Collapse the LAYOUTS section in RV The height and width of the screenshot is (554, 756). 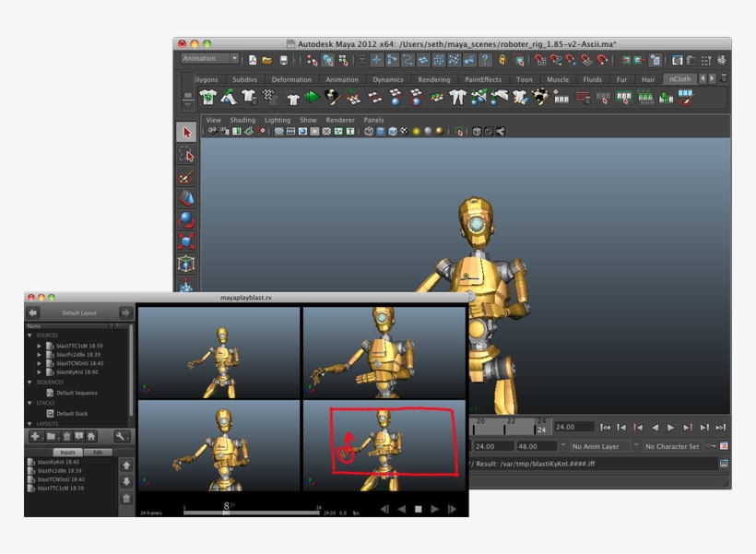point(30,424)
